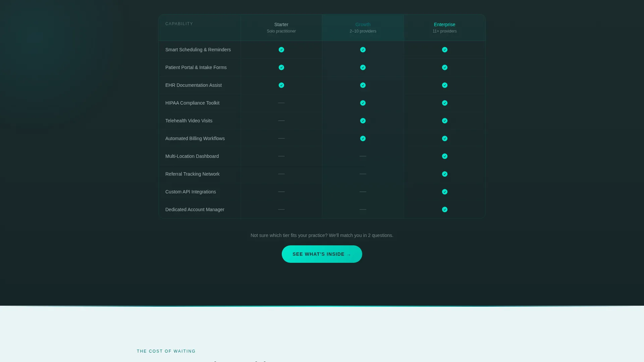The image size is (644, 362).
Task: Click the CAPABILITY column heading
Action: (179, 24)
